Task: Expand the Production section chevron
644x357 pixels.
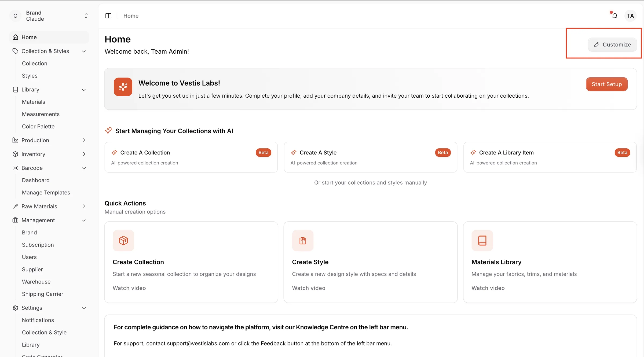Action: tap(84, 140)
